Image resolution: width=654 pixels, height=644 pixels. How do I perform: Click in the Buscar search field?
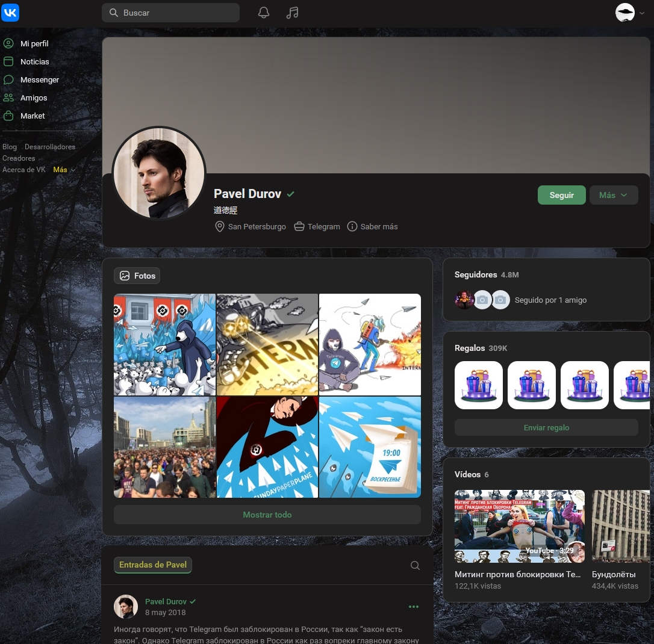coord(170,13)
